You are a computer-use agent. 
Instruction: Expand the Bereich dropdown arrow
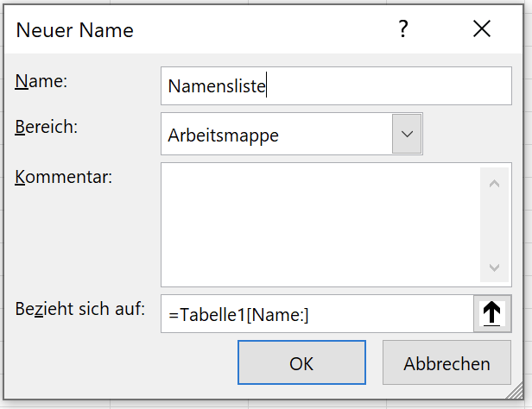pyautogui.click(x=407, y=134)
